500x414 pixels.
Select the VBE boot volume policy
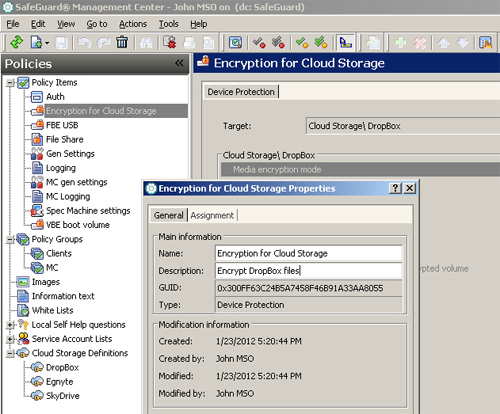click(78, 225)
